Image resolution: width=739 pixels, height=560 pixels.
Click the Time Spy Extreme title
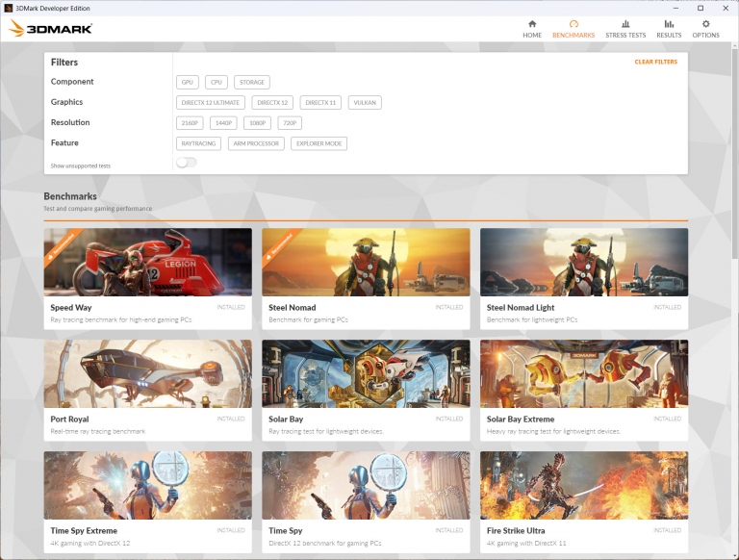[84, 530]
